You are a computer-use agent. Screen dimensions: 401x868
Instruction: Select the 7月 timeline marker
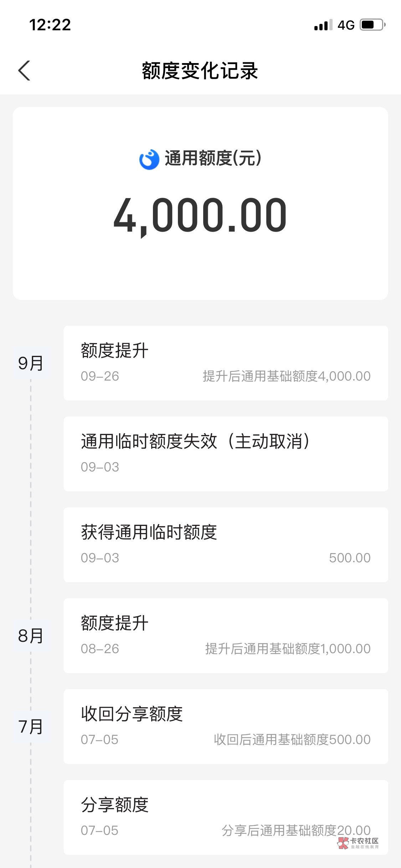(x=31, y=727)
